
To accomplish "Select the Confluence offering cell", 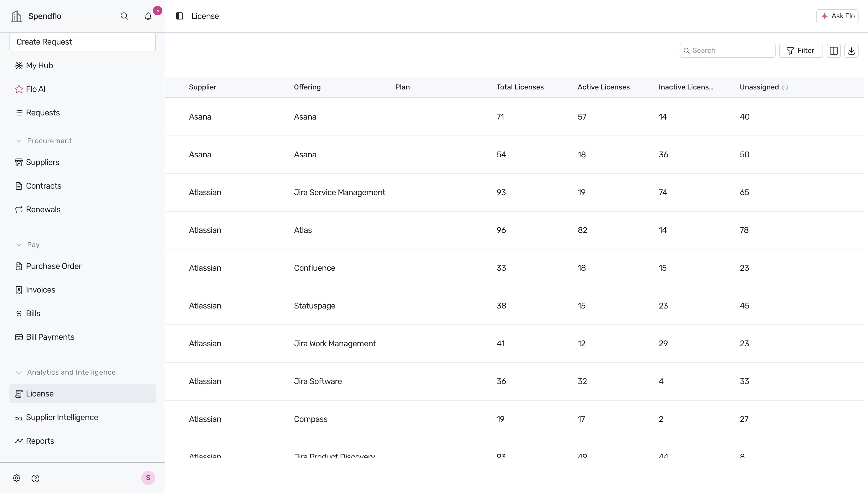I will (x=314, y=268).
